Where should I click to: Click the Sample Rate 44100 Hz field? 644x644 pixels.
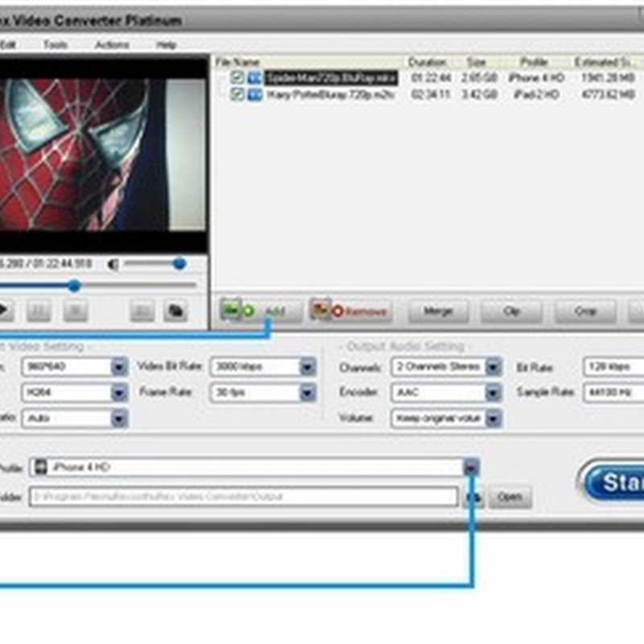point(613,393)
